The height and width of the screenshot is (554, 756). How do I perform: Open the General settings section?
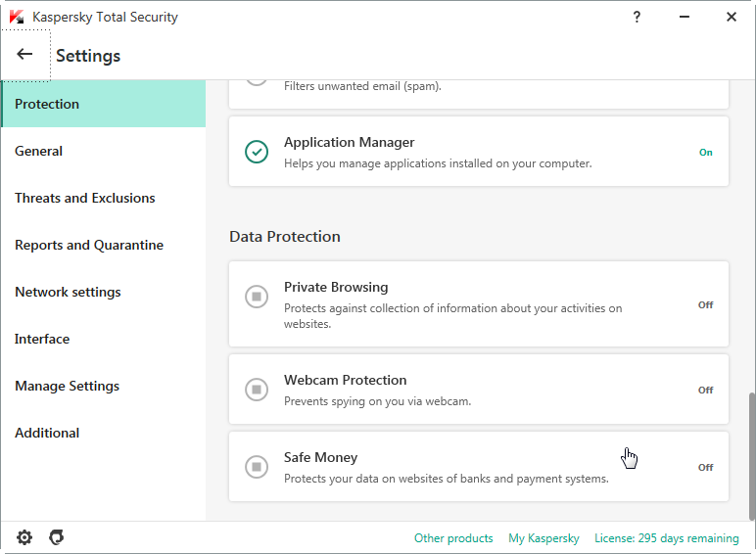point(39,151)
